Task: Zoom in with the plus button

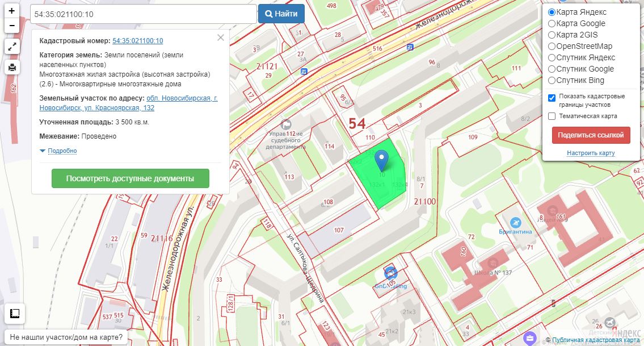Action: 12,11
